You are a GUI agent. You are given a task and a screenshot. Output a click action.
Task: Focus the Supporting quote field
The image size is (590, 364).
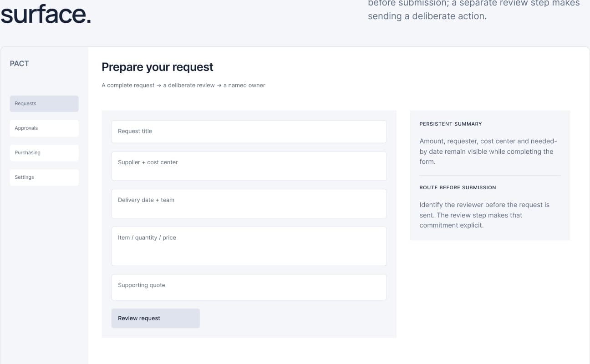click(249, 287)
